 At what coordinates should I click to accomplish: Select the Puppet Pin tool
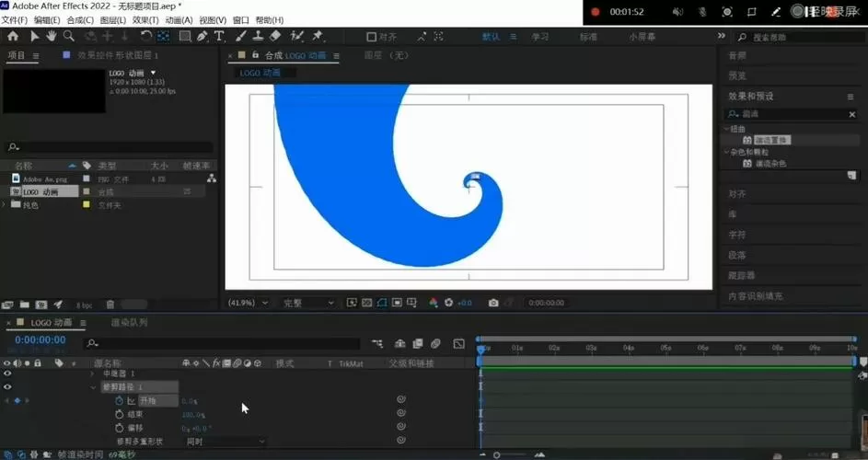tap(318, 37)
